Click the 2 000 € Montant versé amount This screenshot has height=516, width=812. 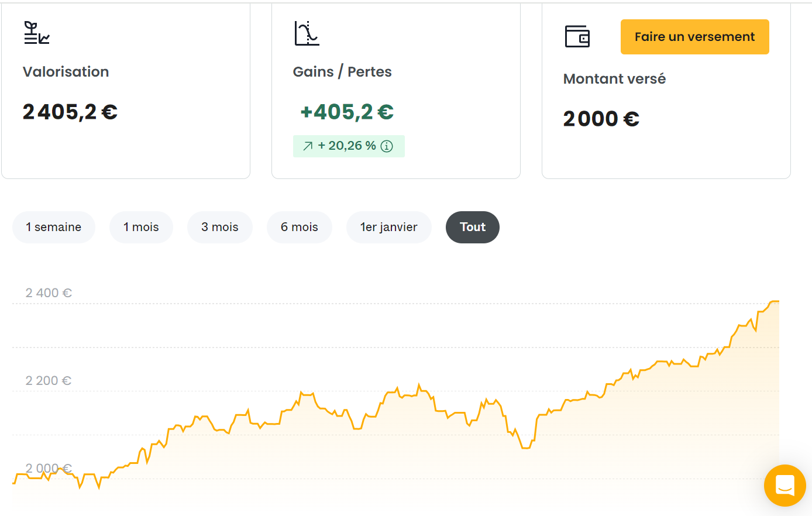[x=601, y=119]
